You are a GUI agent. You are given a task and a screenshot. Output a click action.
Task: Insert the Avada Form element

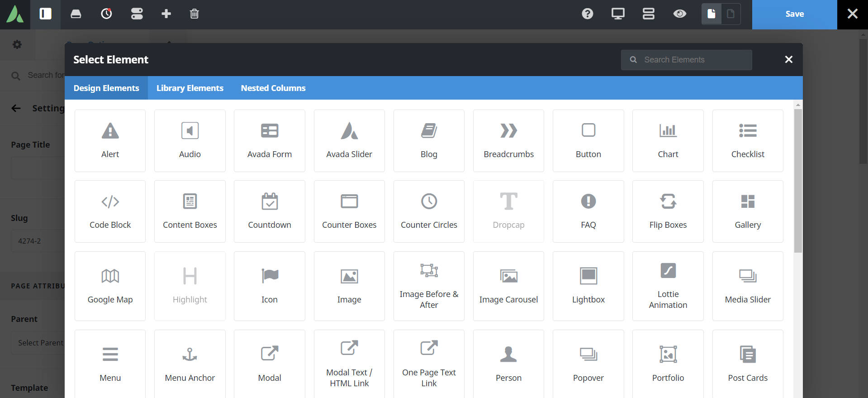[270, 141]
